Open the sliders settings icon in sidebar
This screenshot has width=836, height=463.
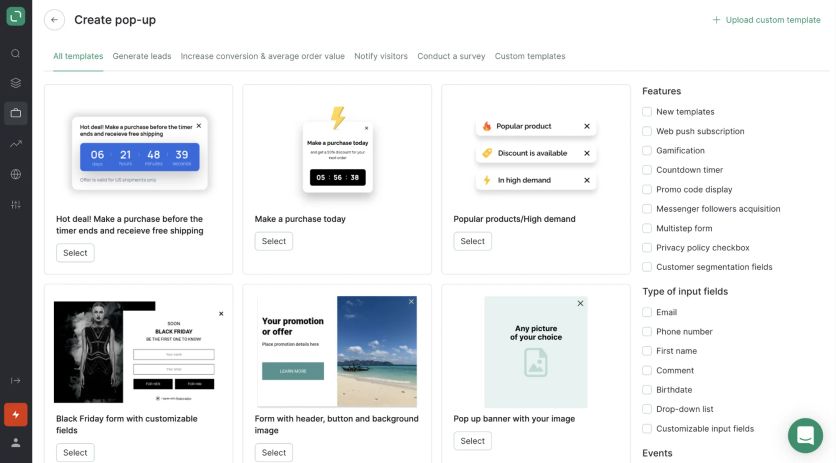tap(15, 205)
